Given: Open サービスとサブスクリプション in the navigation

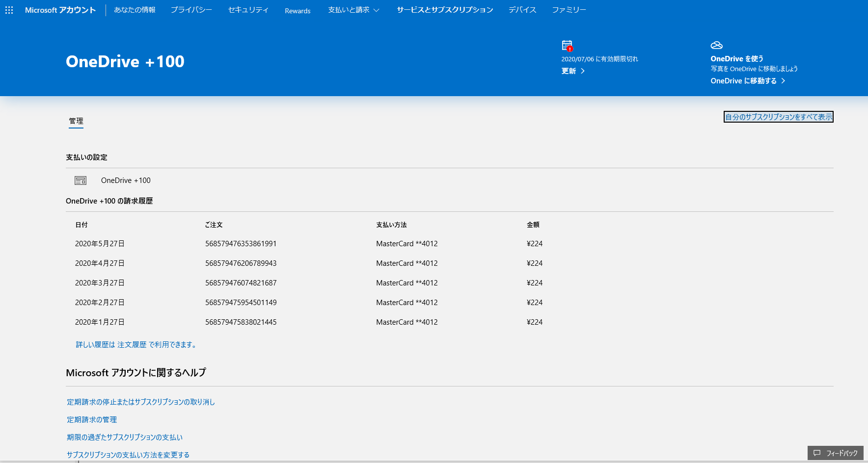Looking at the screenshot, I should [x=445, y=10].
